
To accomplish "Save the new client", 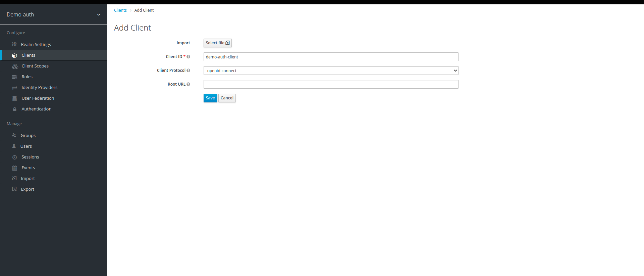I will (x=210, y=98).
